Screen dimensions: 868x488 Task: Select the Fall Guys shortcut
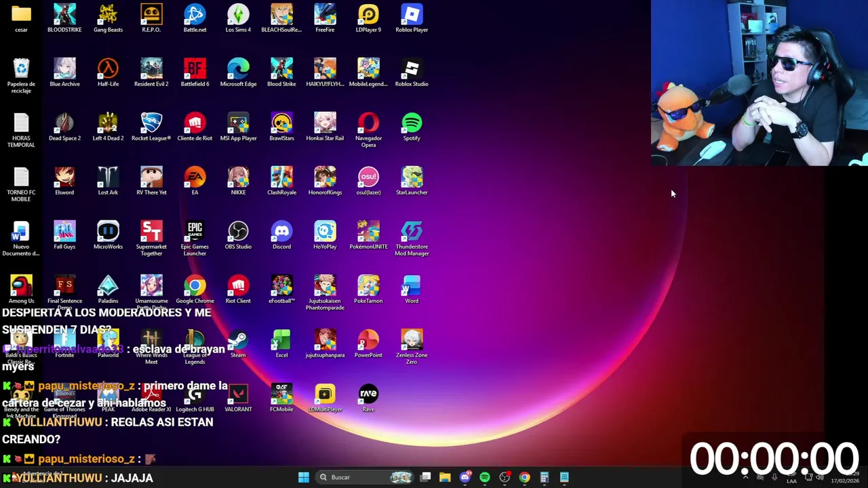[64, 235]
